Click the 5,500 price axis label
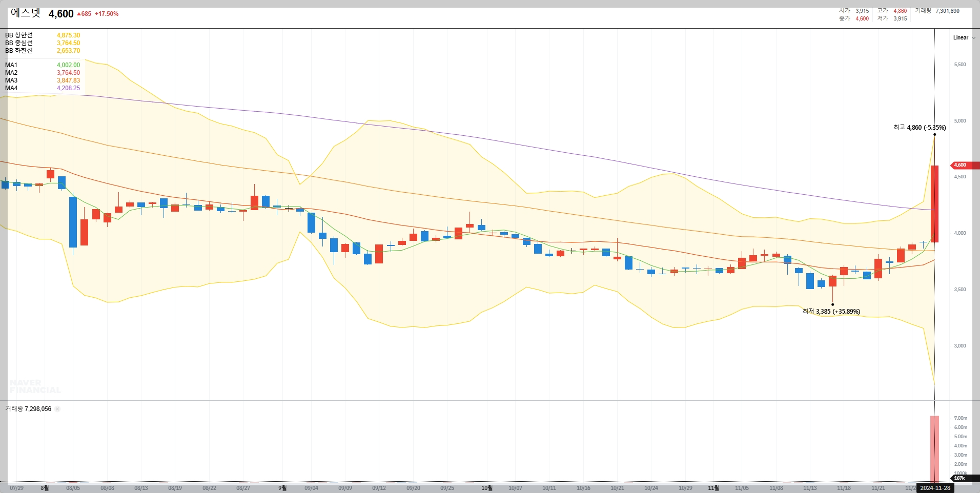Screen dimensions: 980x493 (959, 65)
